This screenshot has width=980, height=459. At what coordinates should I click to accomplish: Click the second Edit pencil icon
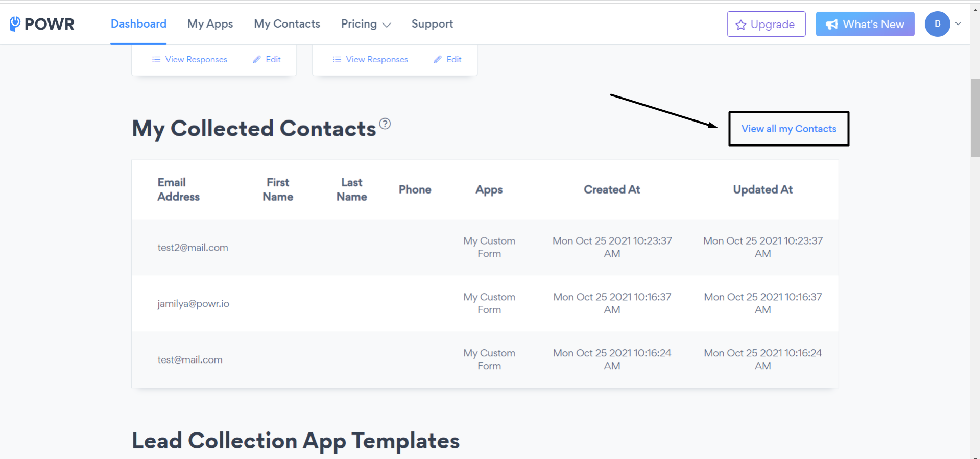[x=438, y=60]
